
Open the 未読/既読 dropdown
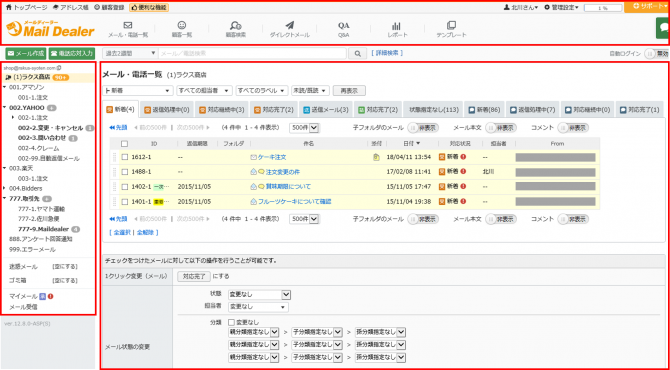coord(310,91)
